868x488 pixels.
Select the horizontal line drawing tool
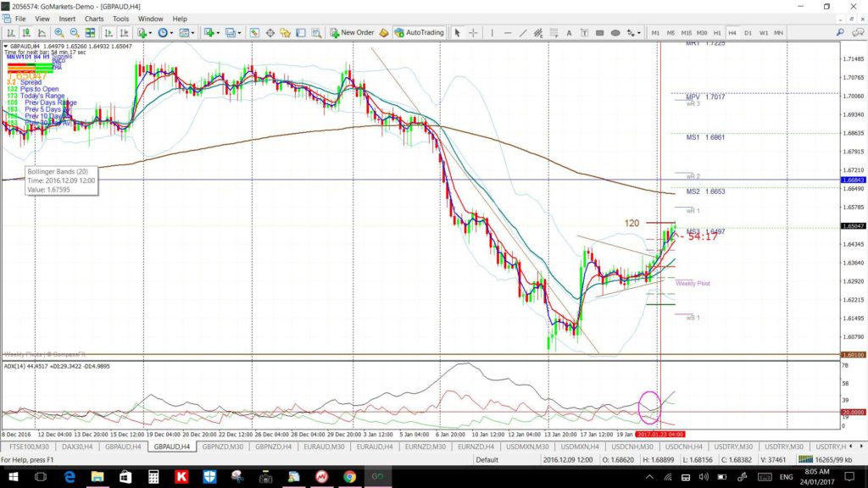(x=507, y=33)
